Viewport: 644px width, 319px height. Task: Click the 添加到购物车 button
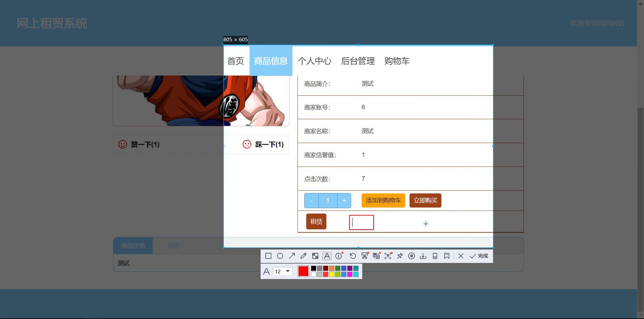pyautogui.click(x=383, y=200)
